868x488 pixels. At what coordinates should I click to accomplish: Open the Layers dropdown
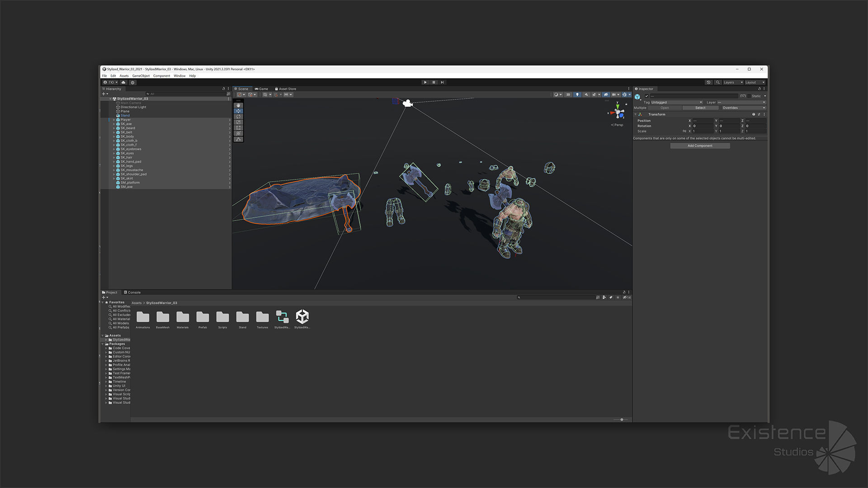tap(733, 82)
